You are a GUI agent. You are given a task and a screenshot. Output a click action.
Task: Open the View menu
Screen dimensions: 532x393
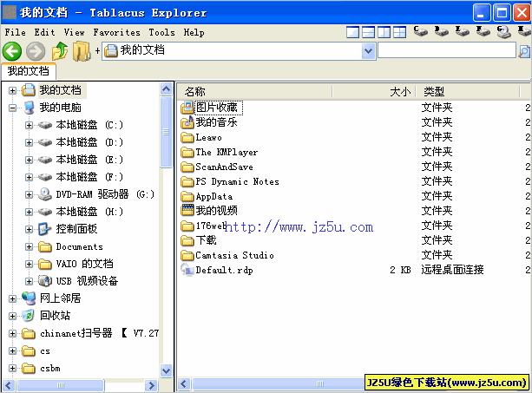(x=75, y=33)
